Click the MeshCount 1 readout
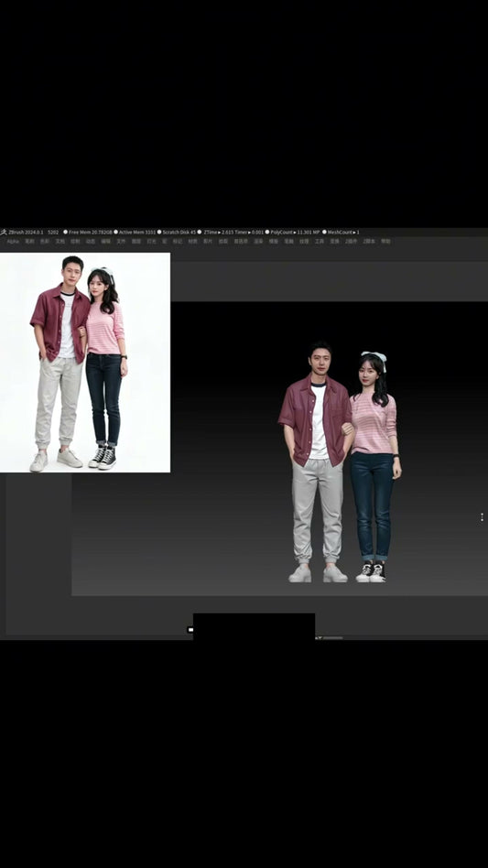 [x=343, y=232]
